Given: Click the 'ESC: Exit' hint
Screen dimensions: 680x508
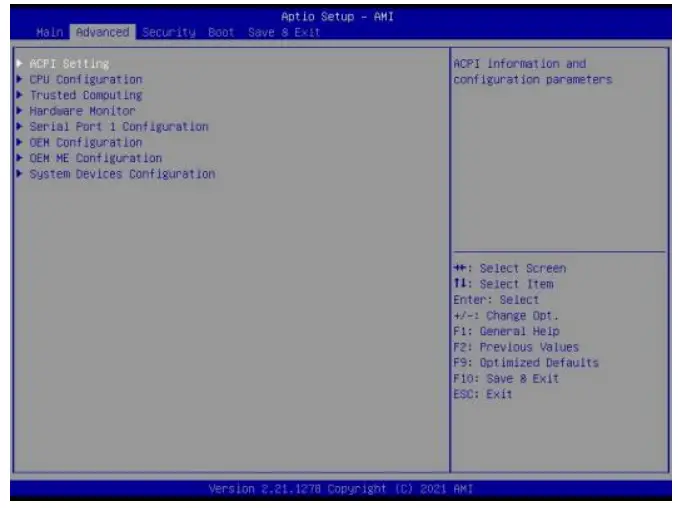Looking at the screenshot, I should (x=483, y=394).
